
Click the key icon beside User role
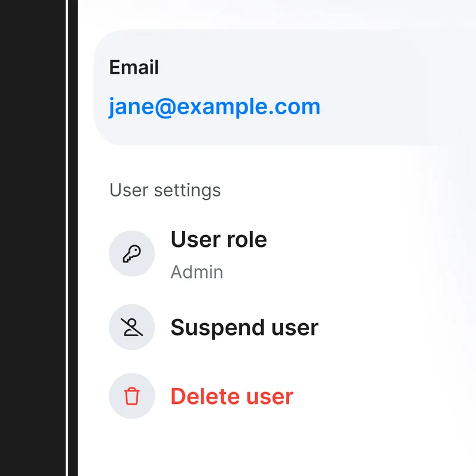point(131,254)
